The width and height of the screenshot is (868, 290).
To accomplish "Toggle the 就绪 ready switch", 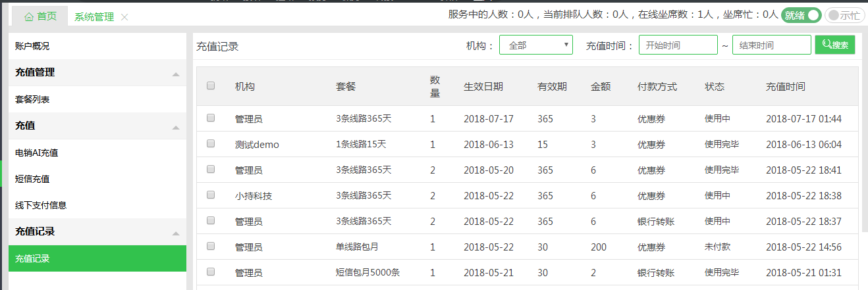I will click(x=801, y=15).
